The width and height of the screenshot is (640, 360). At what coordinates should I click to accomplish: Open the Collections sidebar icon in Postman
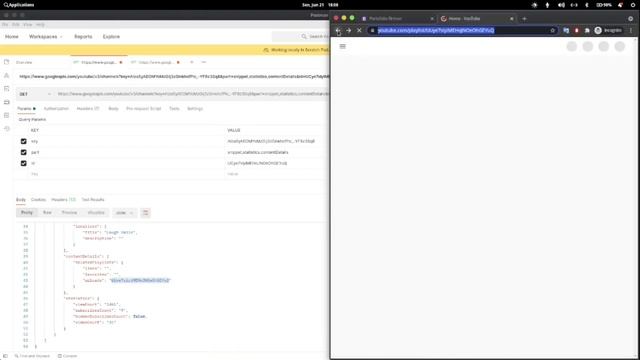(7, 62)
